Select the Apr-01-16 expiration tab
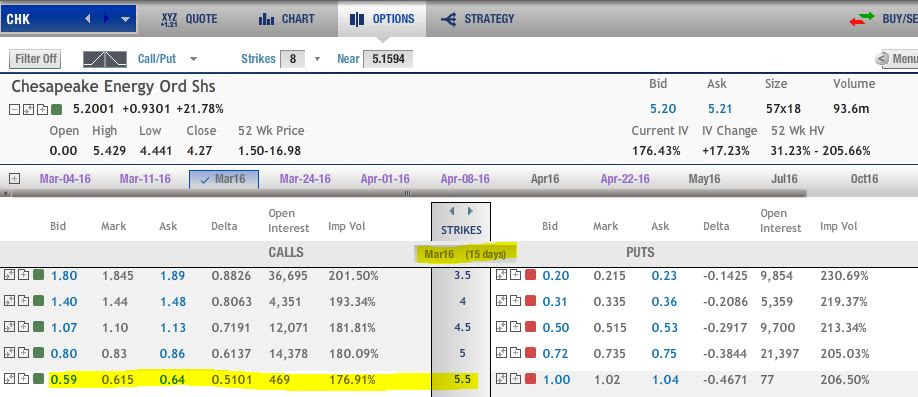 coord(385,179)
